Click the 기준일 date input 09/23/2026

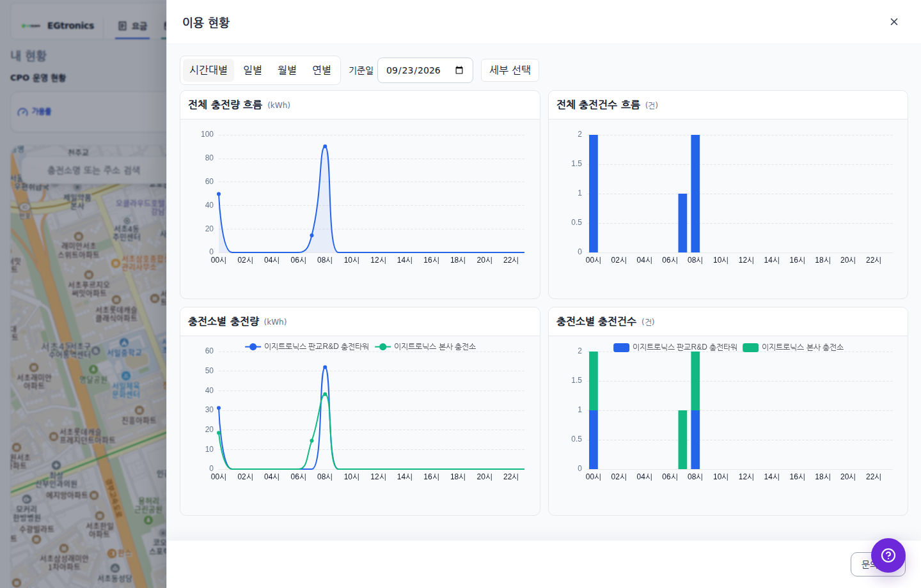click(x=425, y=70)
